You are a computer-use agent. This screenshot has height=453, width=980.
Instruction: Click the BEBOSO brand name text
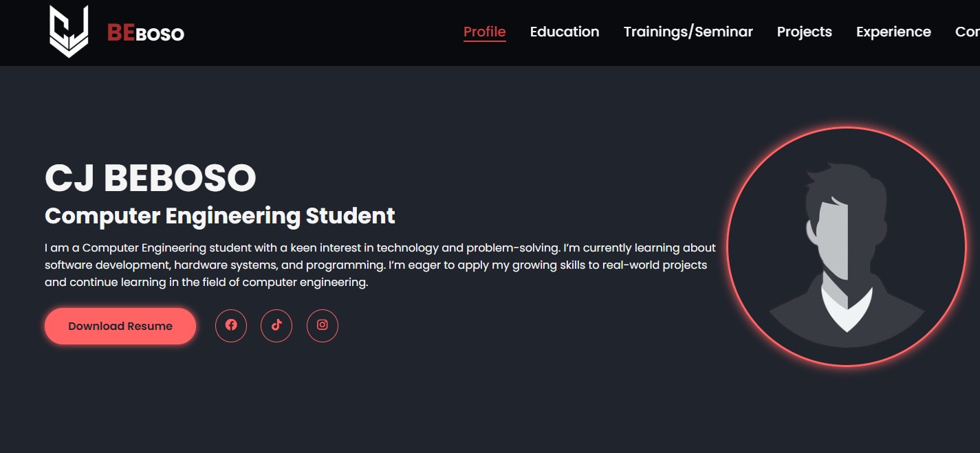click(x=146, y=32)
